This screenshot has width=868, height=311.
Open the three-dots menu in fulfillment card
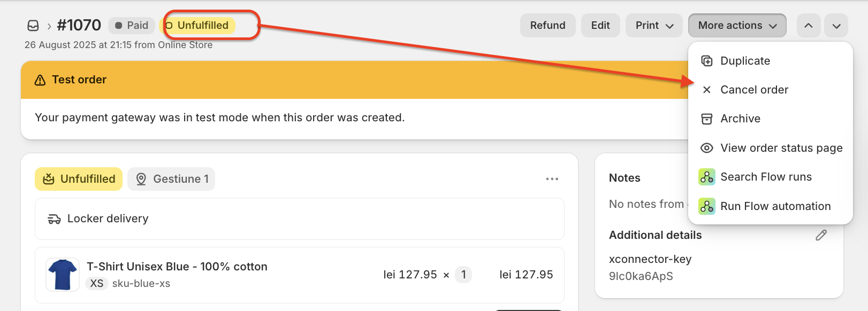[552, 179]
